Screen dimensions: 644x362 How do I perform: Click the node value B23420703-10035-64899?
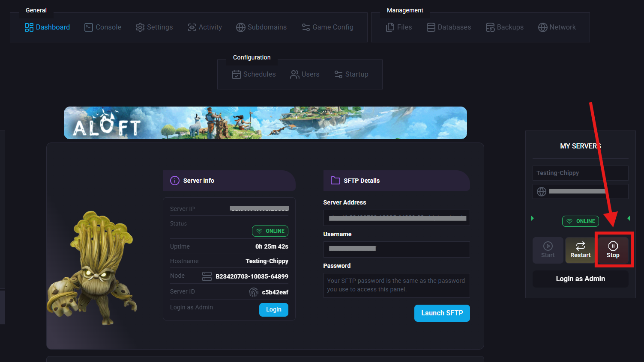(x=252, y=276)
